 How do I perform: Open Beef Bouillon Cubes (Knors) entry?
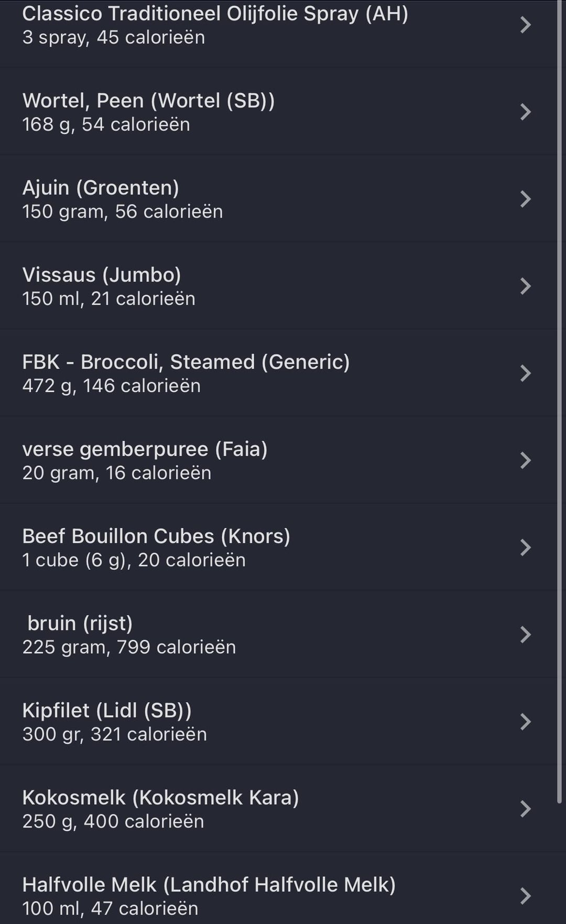pos(156,547)
